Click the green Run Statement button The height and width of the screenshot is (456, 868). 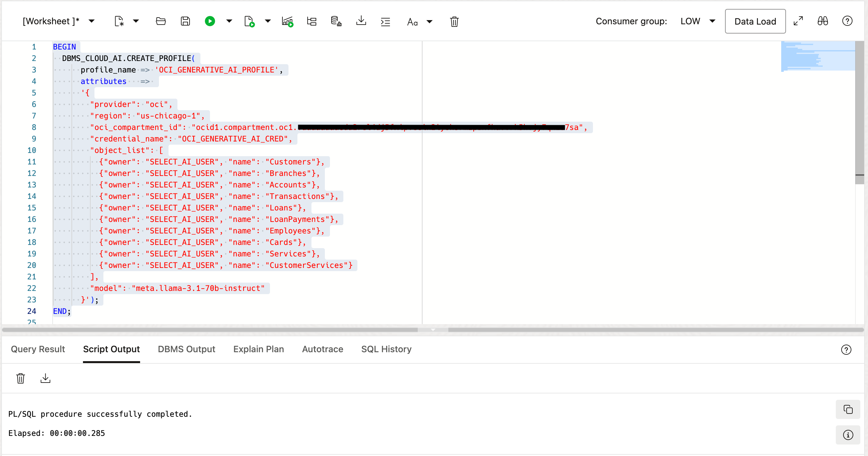210,21
